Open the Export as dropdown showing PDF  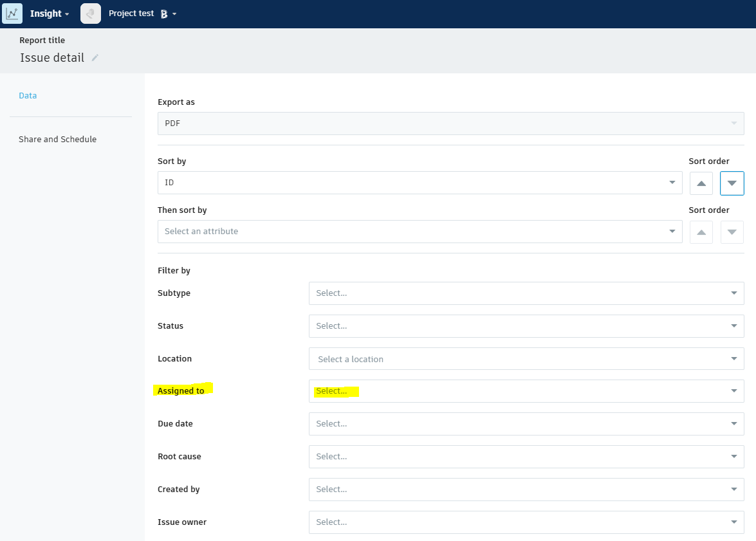tap(450, 123)
